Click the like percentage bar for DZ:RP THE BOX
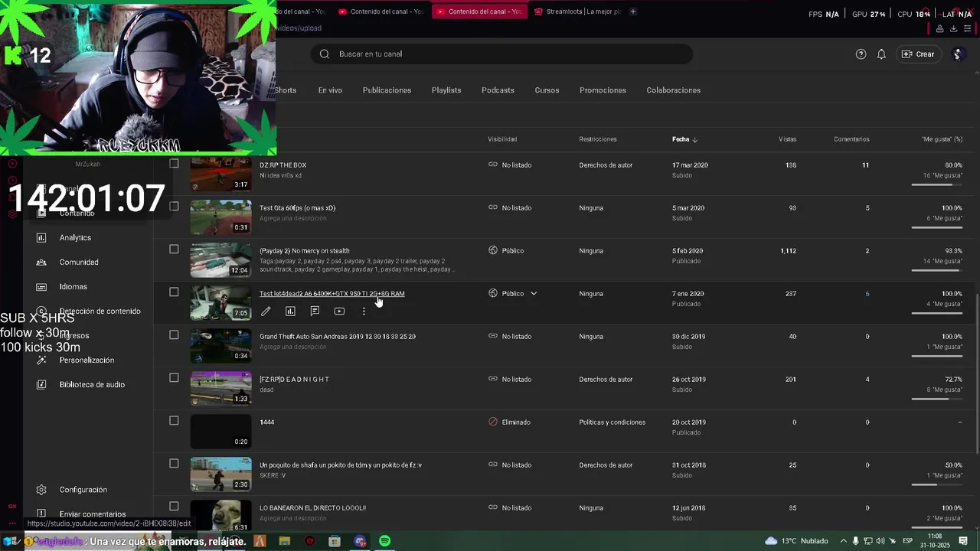The image size is (980, 551). coord(937,184)
